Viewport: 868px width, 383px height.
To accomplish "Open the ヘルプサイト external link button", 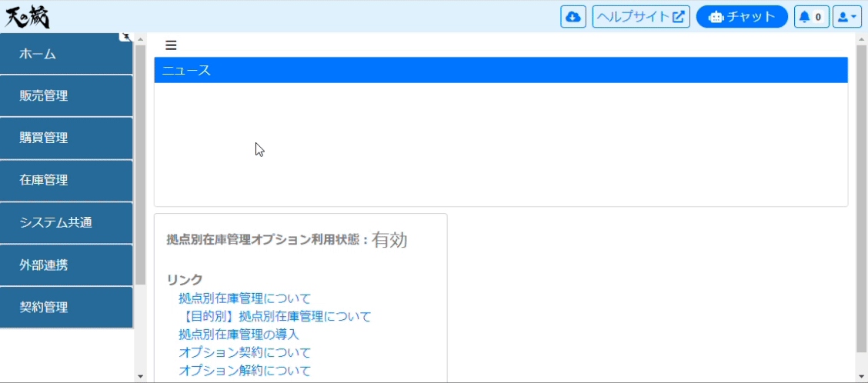I will point(641,17).
